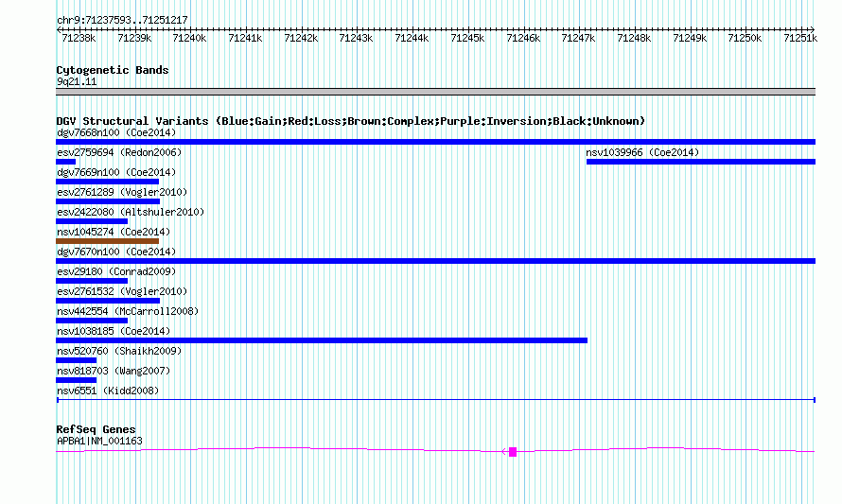Click the 71247k ruler tick label
This screenshot has height=504, width=842.
[578, 38]
